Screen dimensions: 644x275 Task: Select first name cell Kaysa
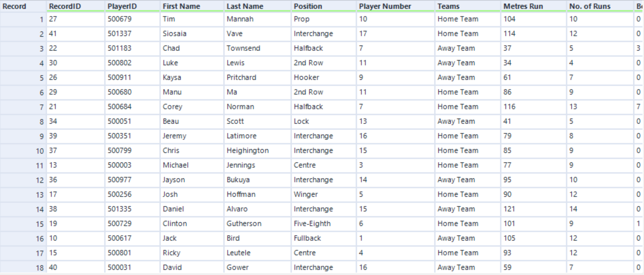[172, 77]
